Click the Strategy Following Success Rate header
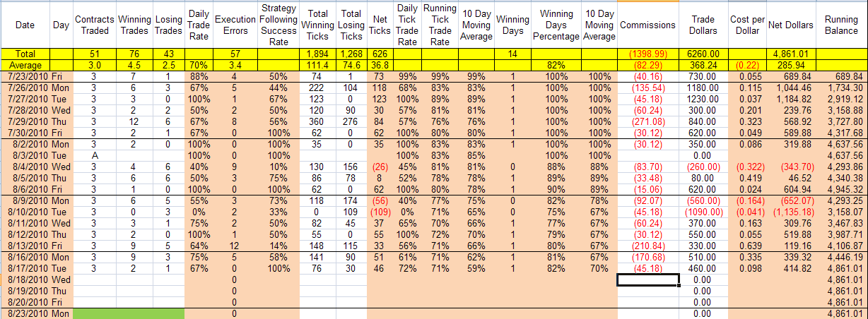 (278, 25)
